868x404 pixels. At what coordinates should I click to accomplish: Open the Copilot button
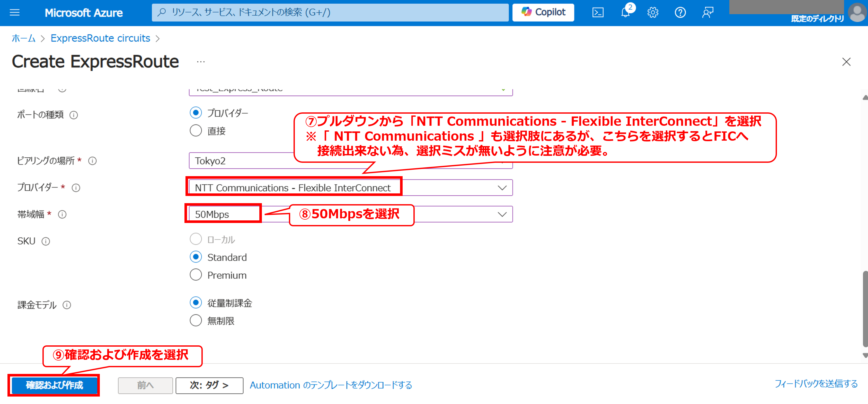click(543, 12)
